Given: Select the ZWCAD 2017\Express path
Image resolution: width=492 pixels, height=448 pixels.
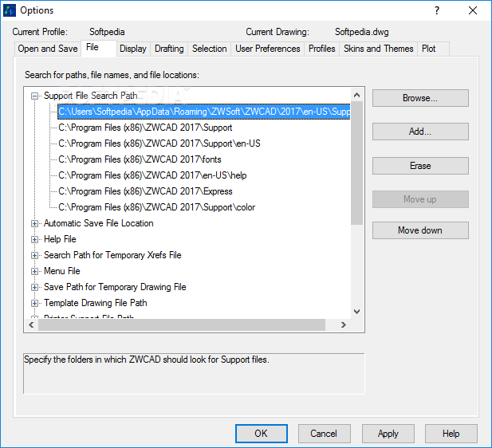Looking at the screenshot, I should (145, 191).
